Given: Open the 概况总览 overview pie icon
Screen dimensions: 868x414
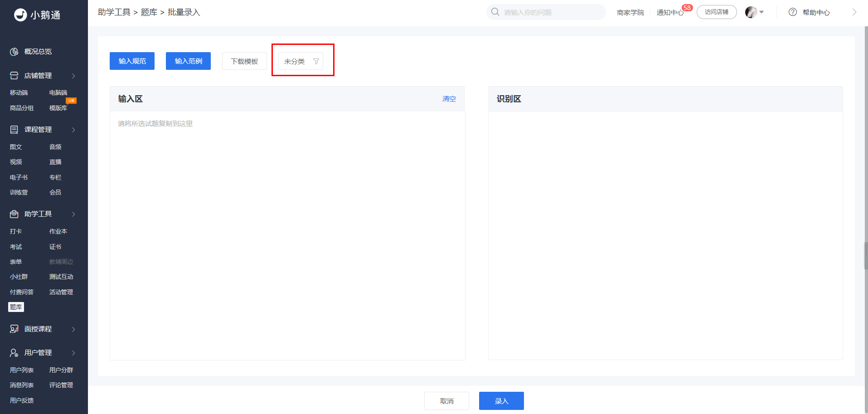Looking at the screenshot, I should pos(14,52).
